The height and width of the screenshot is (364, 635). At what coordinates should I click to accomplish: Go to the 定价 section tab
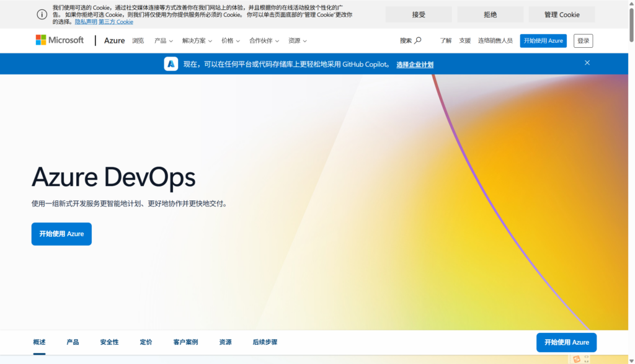[146, 342]
